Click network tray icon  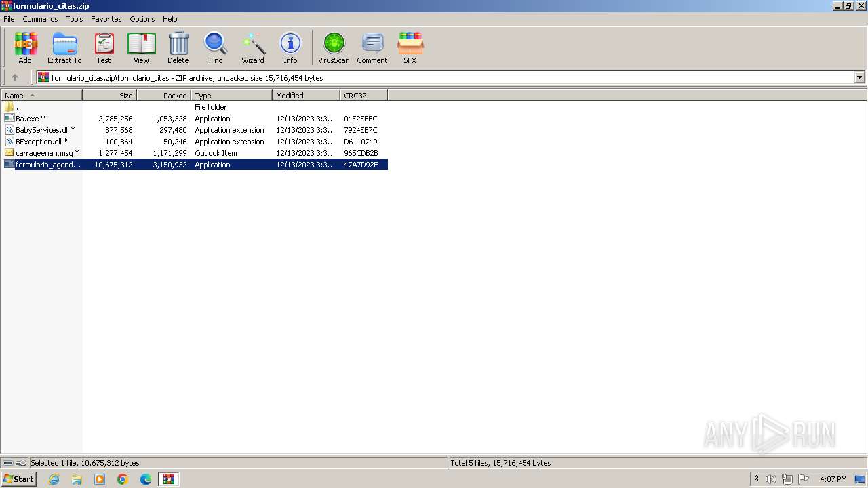(787, 479)
